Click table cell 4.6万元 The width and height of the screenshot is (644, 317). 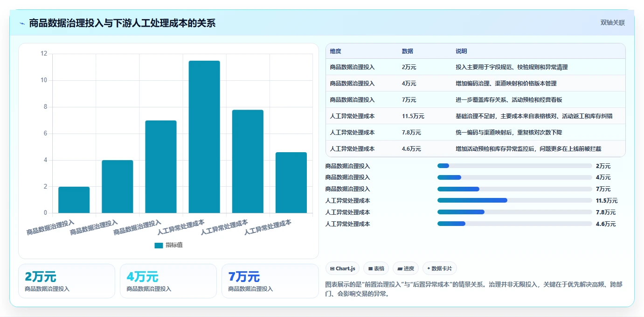pos(411,149)
